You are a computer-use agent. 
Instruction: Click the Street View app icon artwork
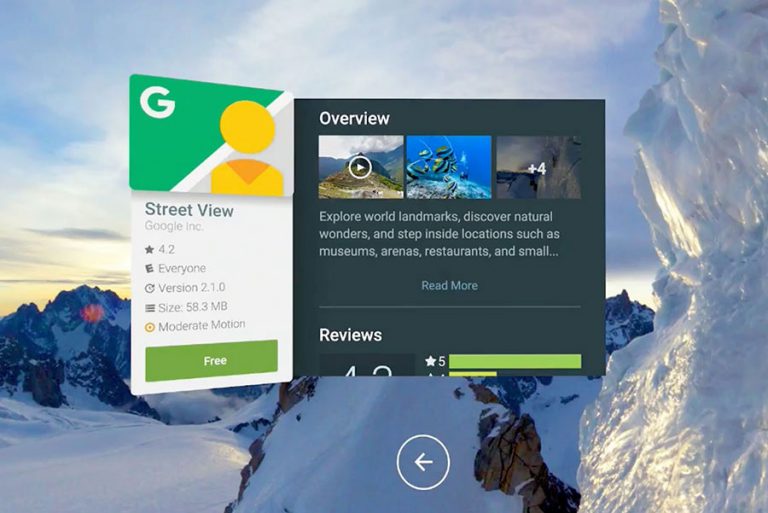pos(211,135)
